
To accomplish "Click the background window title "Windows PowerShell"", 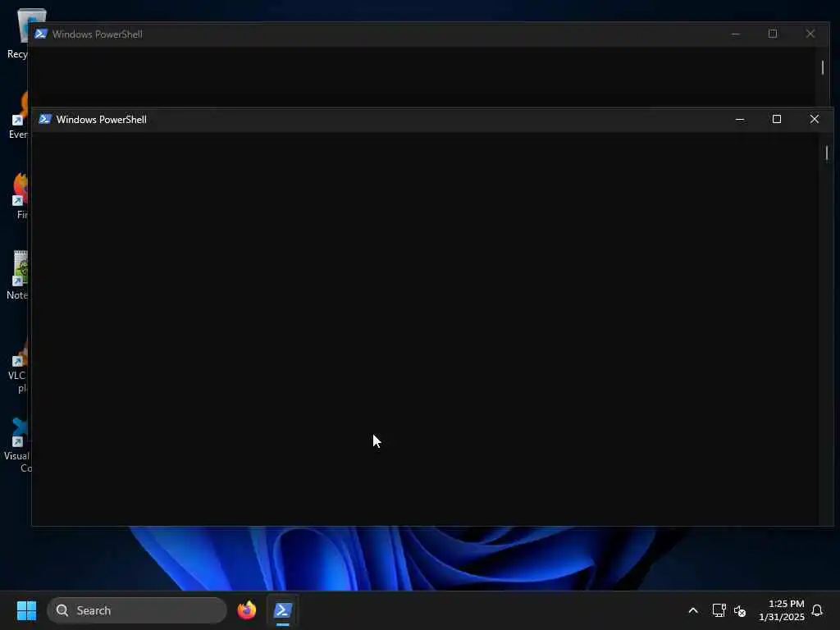I will tap(97, 34).
